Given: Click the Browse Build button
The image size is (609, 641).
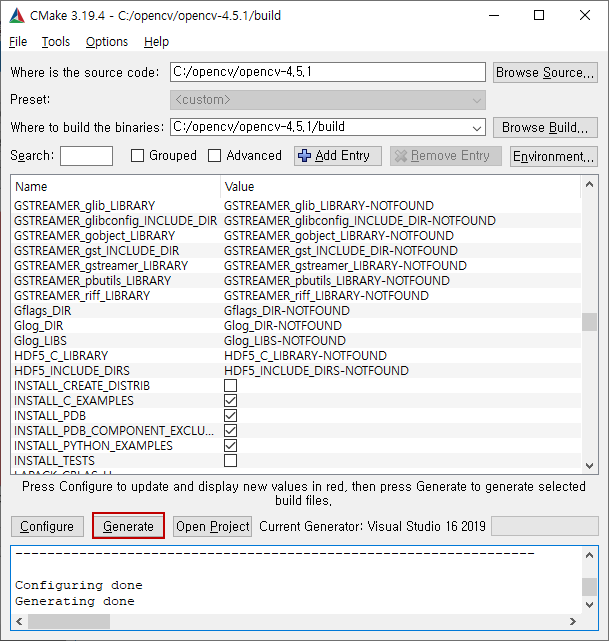Looking at the screenshot, I should coord(545,128).
